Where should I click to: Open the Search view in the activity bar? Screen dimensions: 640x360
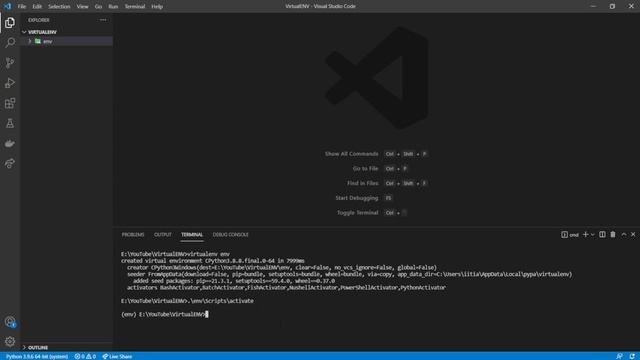click(10, 42)
